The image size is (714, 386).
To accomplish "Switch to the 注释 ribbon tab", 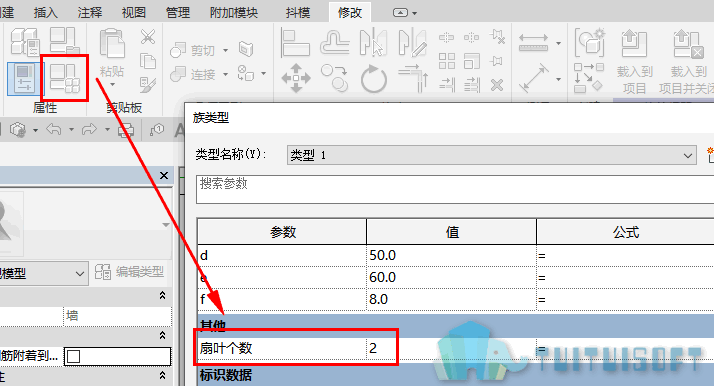I will (90, 12).
